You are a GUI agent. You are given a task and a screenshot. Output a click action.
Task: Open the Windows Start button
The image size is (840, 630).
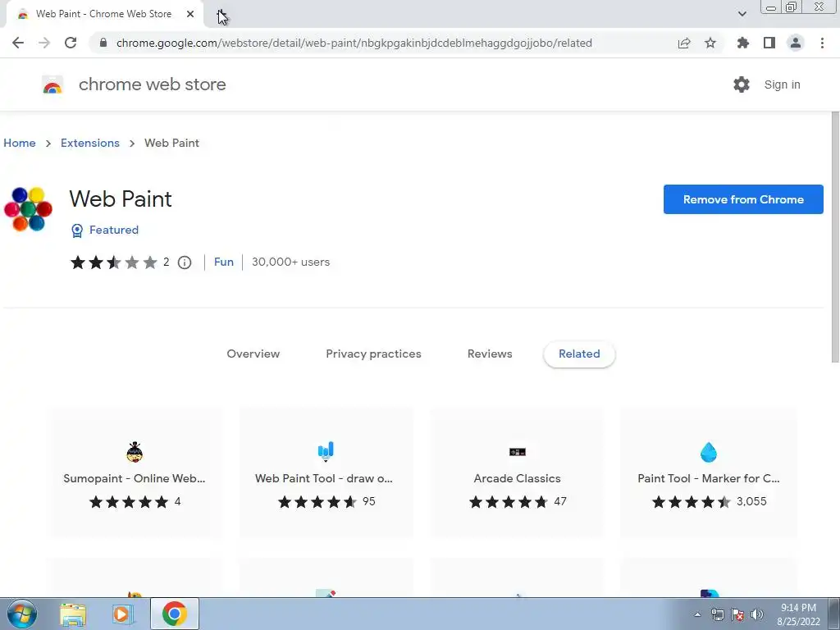21,614
